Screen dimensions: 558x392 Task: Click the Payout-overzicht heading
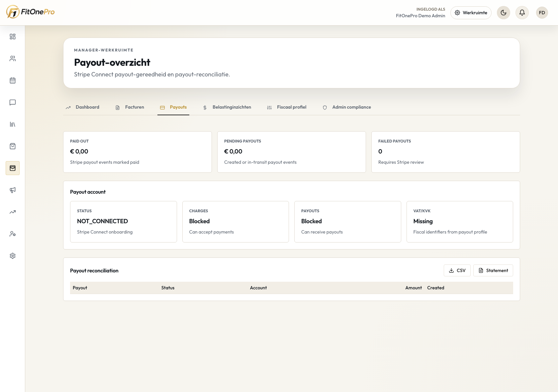pos(112,62)
